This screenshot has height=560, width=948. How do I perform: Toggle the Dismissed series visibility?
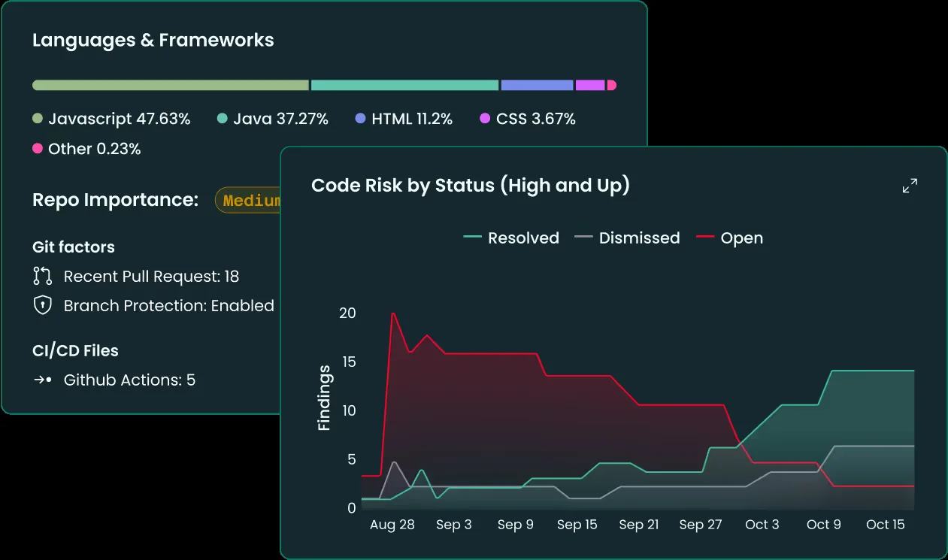(x=628, y=238)
